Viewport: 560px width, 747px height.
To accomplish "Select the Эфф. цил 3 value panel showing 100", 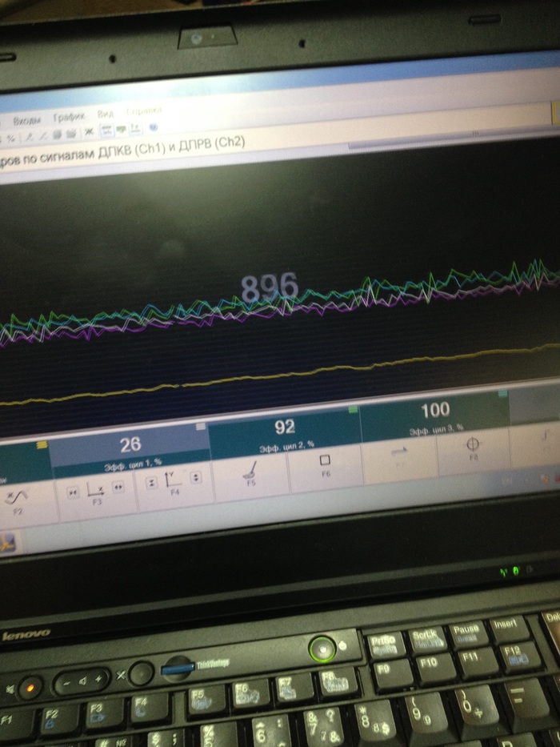I will coord(434,414).
